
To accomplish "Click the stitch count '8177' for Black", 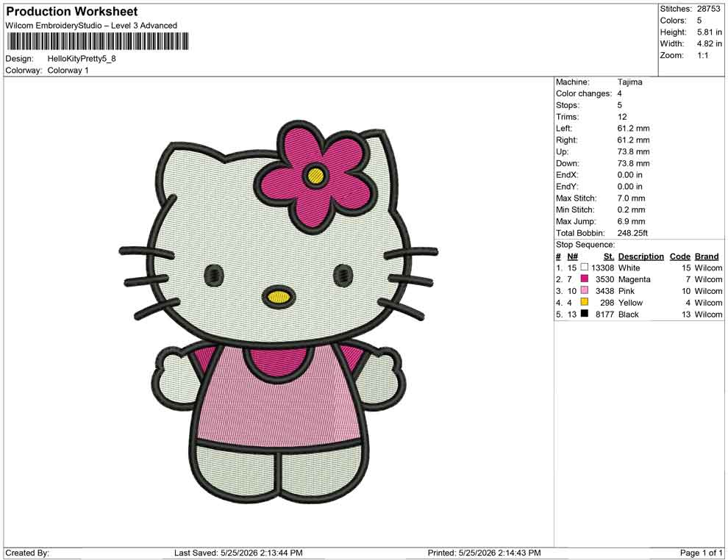I will click(x=605, y=314).
